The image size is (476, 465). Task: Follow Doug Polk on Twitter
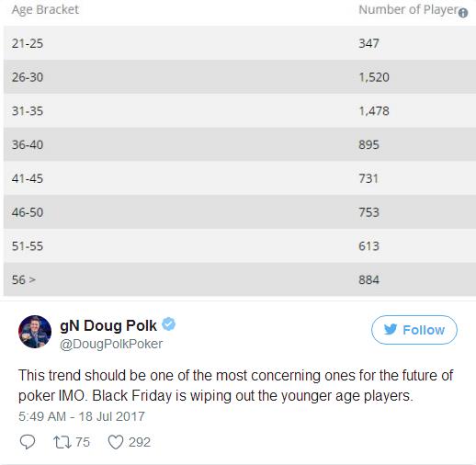click(x=414, y=330)
